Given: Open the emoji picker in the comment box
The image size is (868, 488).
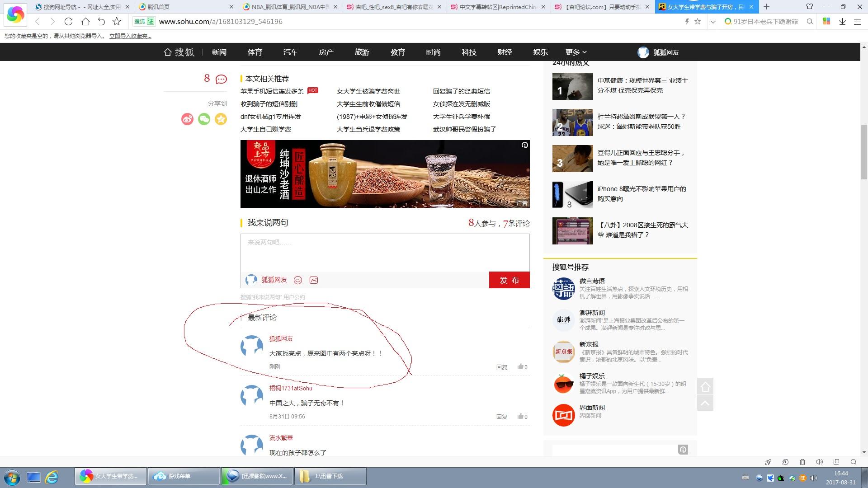Looking at the screenshot, I should pyautogui.click(x=298, y=280).
